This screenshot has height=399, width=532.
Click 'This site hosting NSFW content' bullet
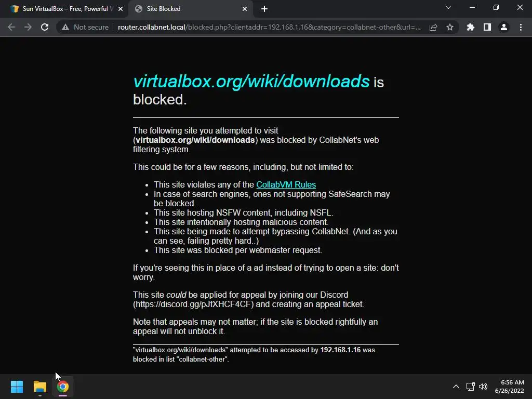click(x=243, y=212)
